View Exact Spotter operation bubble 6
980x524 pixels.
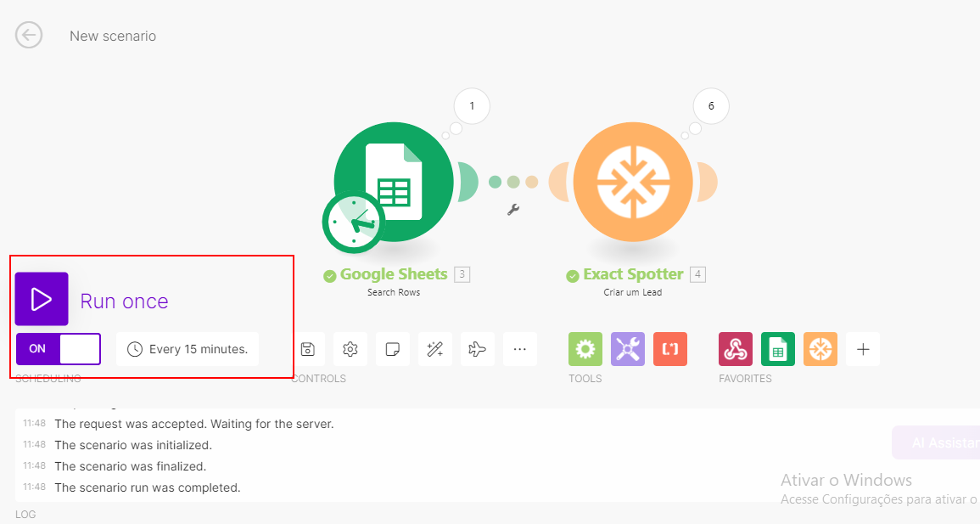[711, 105]
